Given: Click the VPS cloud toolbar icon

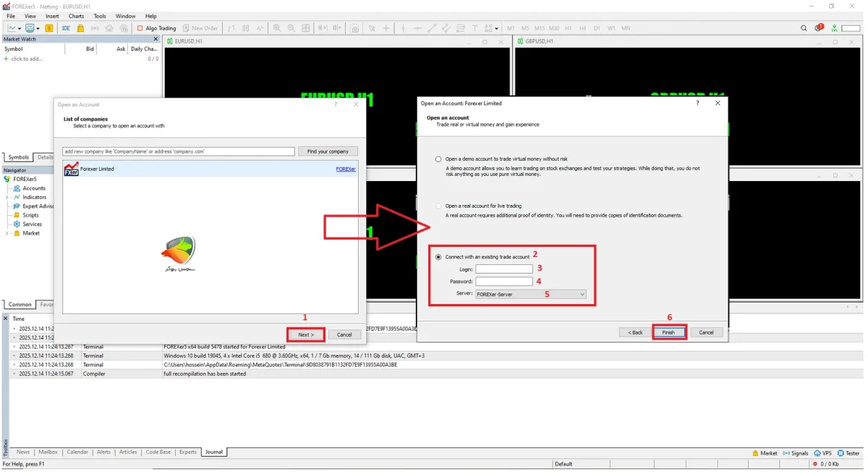Looking at the screenshot, I should pos(109,28).
